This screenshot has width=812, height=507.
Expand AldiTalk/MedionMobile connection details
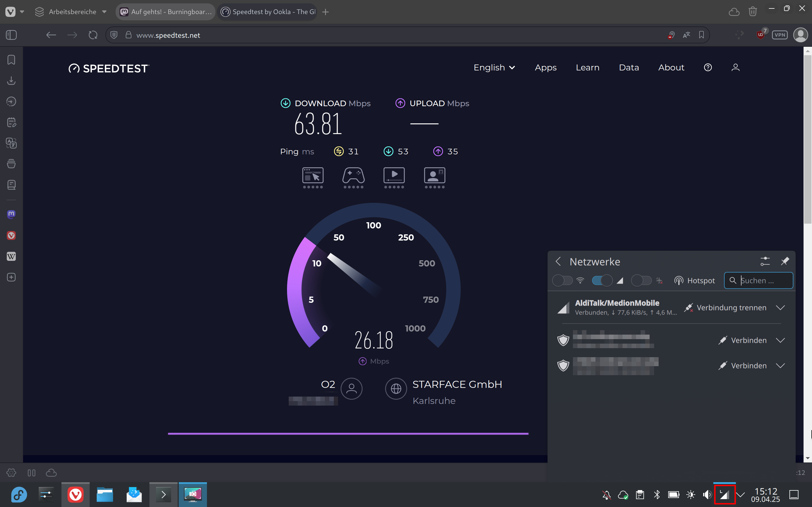click(780, 308)
